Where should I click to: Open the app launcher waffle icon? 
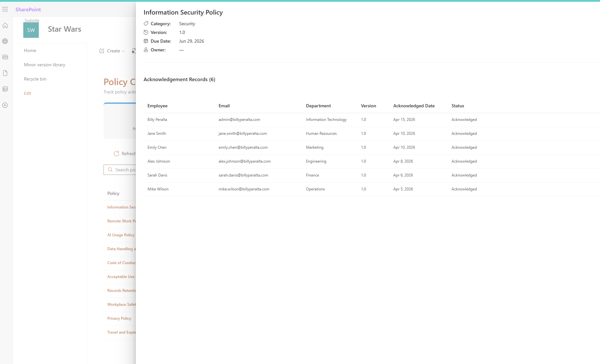(x=5, y=9)
